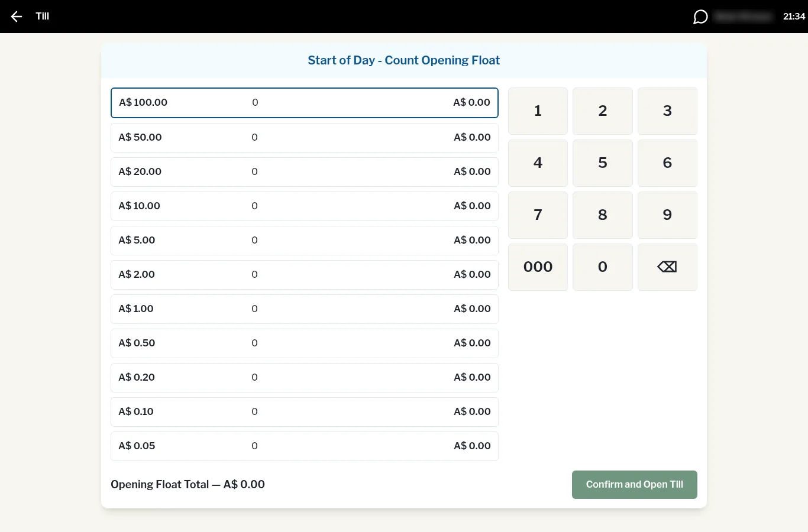This screenshot has height=532, width=808.
Task: Select the A$ 50.00 denomination row
Action: [x=305, y=138]
